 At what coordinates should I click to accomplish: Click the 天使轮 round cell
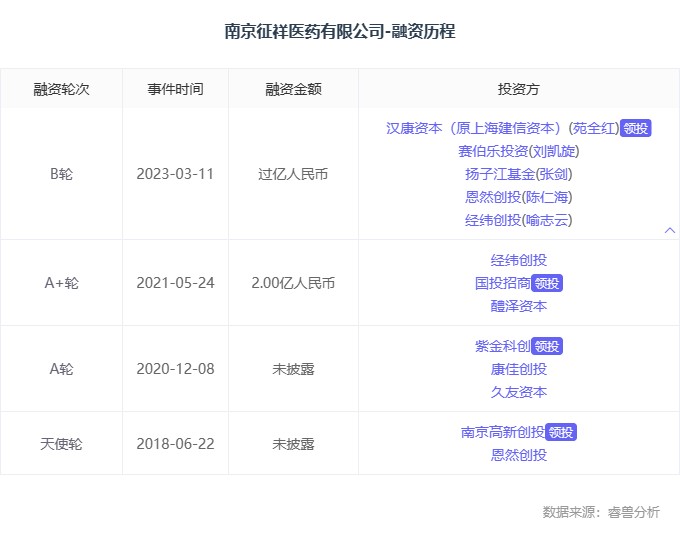61,444
